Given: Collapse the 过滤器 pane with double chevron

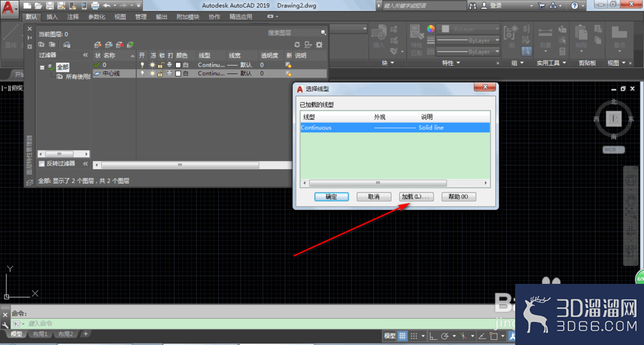Looking at the screenshot, I should [86, 55].
